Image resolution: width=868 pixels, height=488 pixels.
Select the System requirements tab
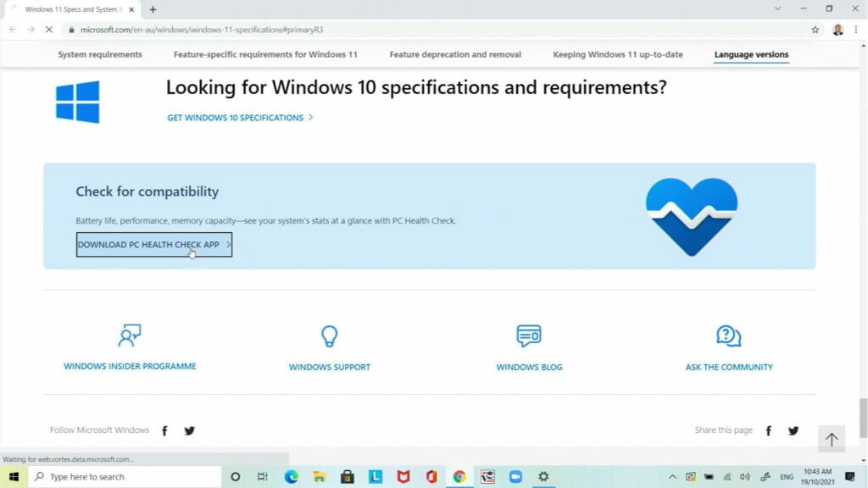(99, 53)
